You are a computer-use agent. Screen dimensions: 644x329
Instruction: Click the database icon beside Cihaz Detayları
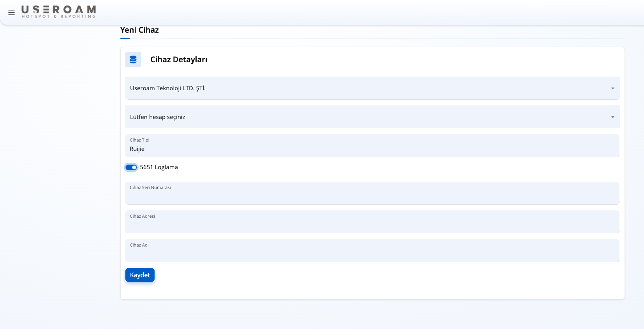[133, 59]
